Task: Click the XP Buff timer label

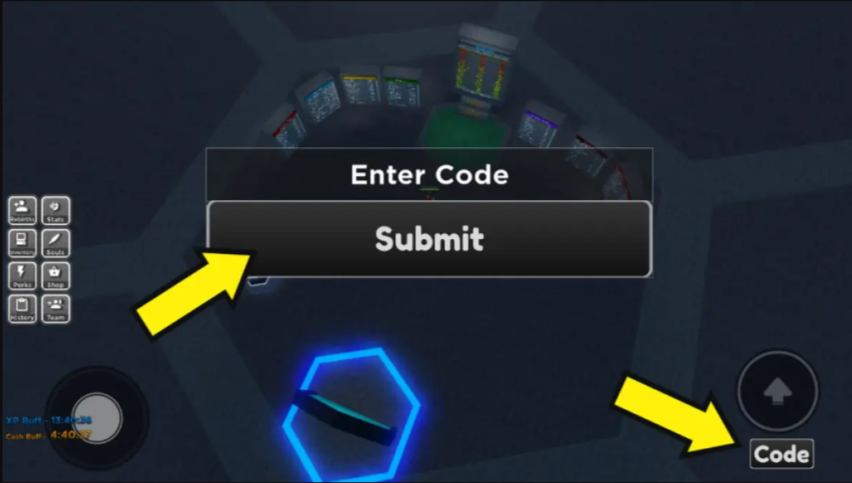Action: pos(49,420)
